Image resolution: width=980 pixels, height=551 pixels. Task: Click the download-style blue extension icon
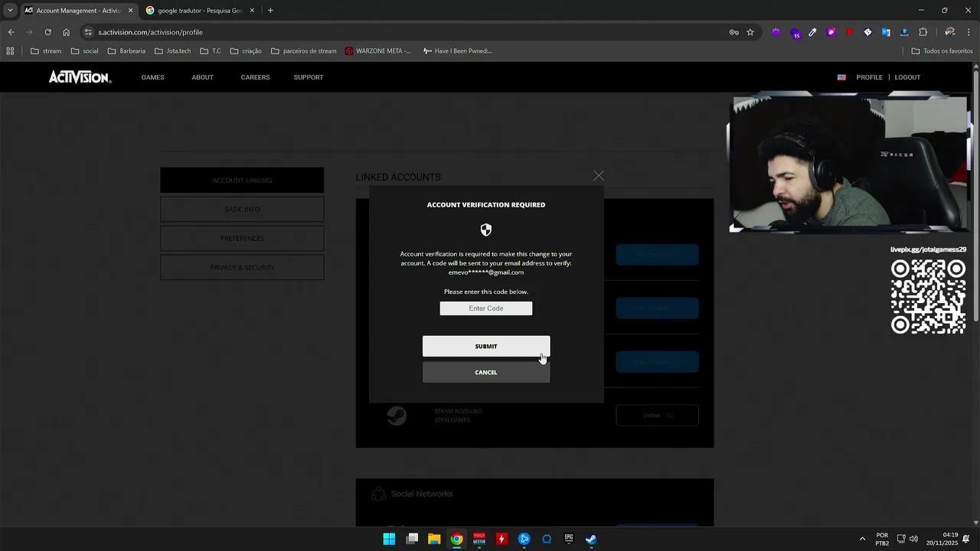[904, 32]
